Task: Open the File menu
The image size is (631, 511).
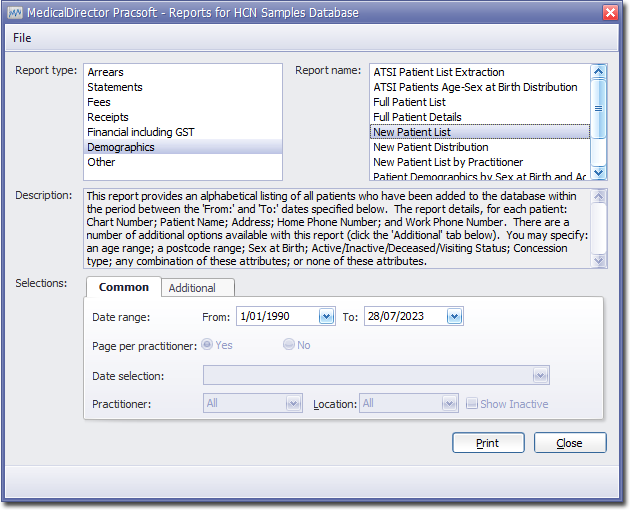Action: pyautogui.click(x=22, y=38)
